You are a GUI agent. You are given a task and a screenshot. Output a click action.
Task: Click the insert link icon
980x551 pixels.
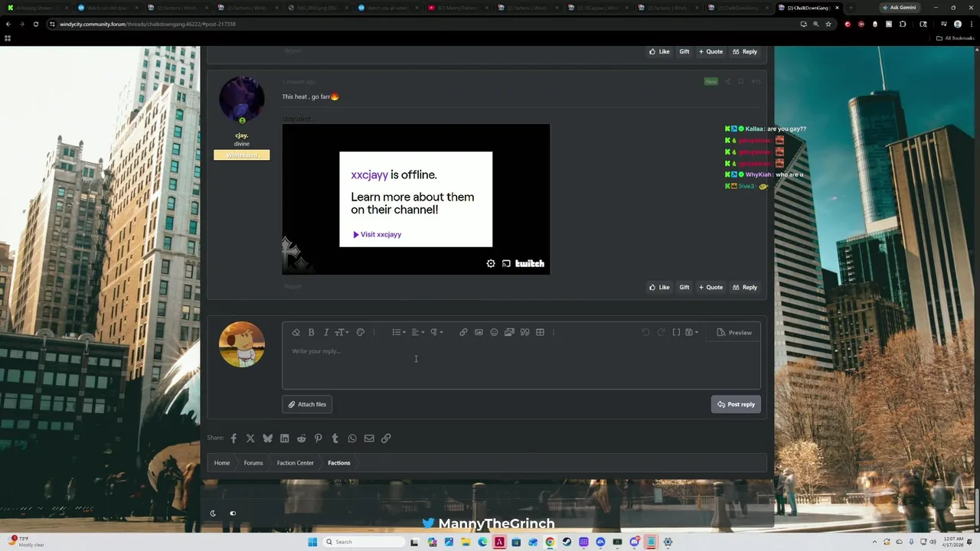tap(463, 332)
